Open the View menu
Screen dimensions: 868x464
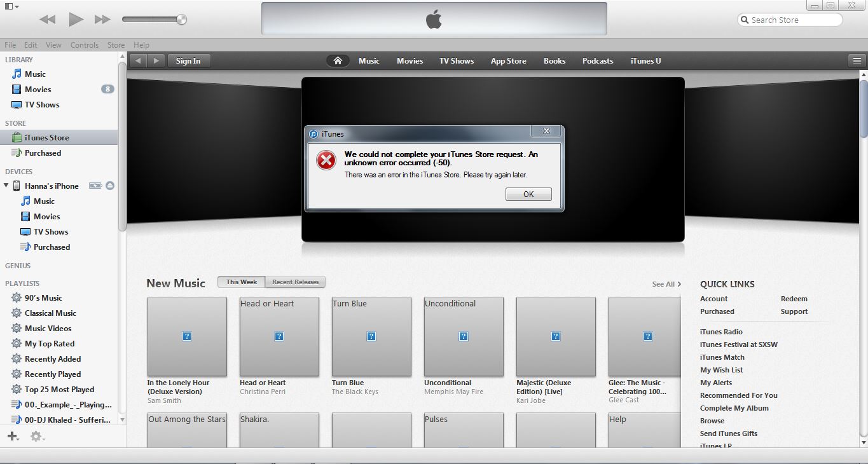pos(54,45)
